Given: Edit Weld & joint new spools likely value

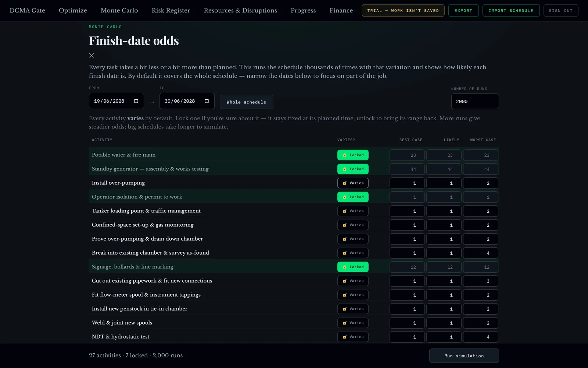Looking at the screenshot, I should point(444,323).
